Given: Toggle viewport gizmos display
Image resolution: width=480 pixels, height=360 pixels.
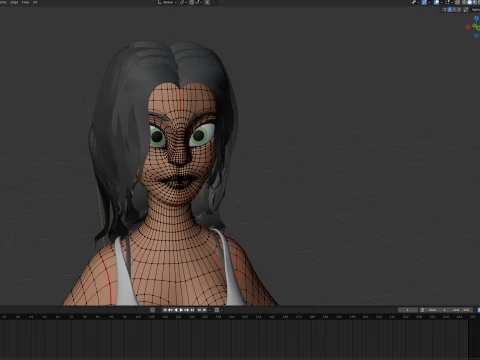Looking at the screenshot, I should 424,2.
